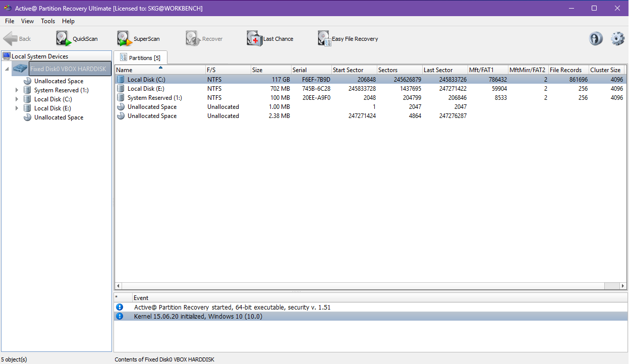The height and width of the screenshot is (364, 629).
Task: Click the icon of the 2.38 MB Unallocated Space row
Action: pos(121,116)
